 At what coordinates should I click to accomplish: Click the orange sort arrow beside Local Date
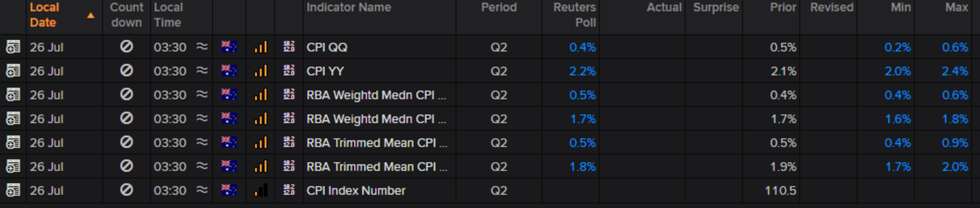(91, 16)
